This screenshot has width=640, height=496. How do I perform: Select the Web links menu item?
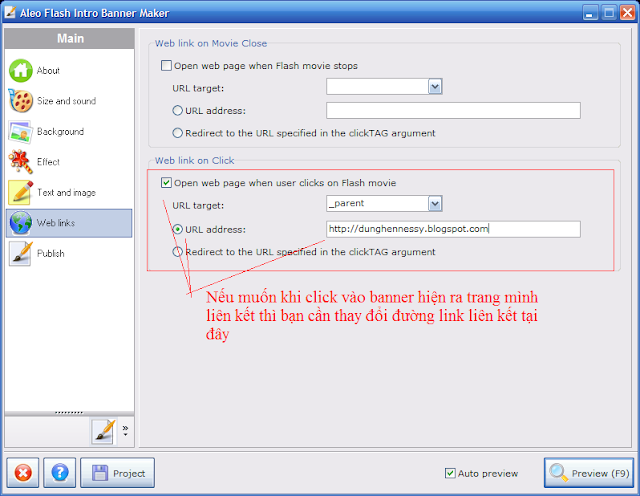click(69, 223)
